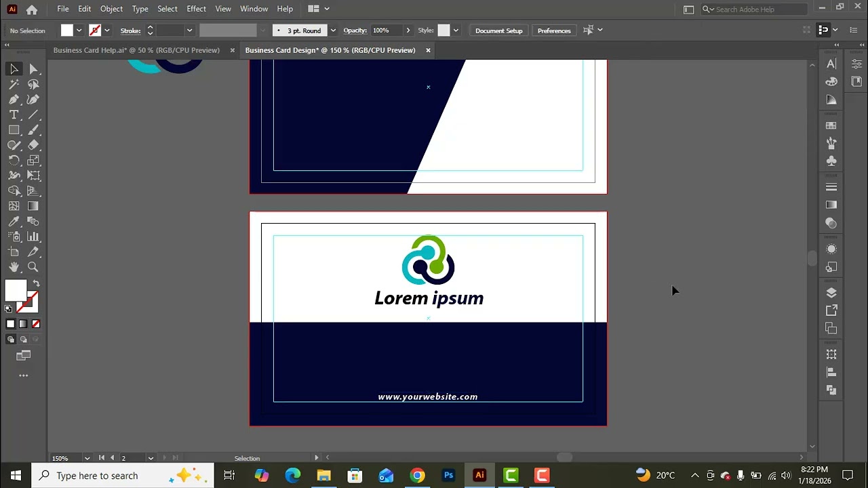This screenshot has height=488, width=868.
Task: Open the Symbols panel icon
Action: [x=831, y=161]
